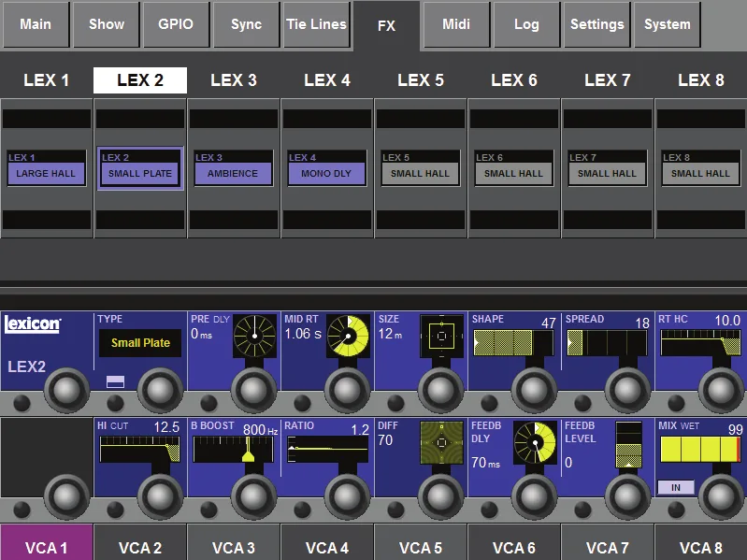Click the SIZE room graphic
747x560 pixels.
point(441,336)
